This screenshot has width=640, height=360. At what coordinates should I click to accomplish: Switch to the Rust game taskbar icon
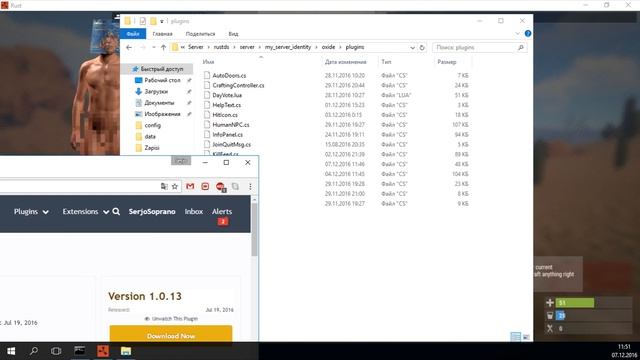click(103, 351)
